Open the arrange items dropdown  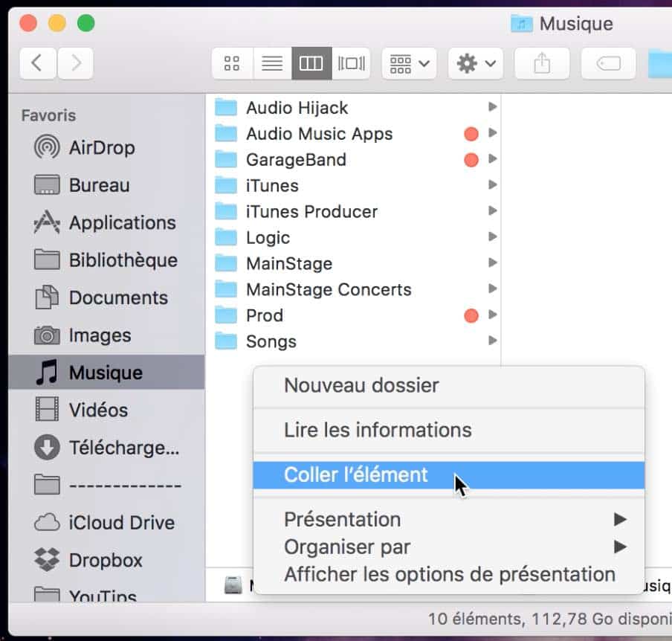tap(409, 63)
